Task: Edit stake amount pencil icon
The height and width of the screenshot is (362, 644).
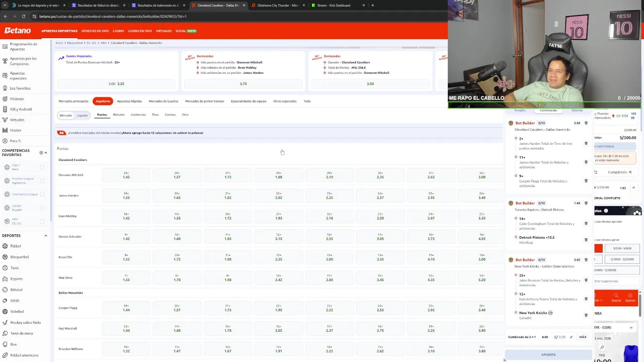Action: tap(571, 337)
